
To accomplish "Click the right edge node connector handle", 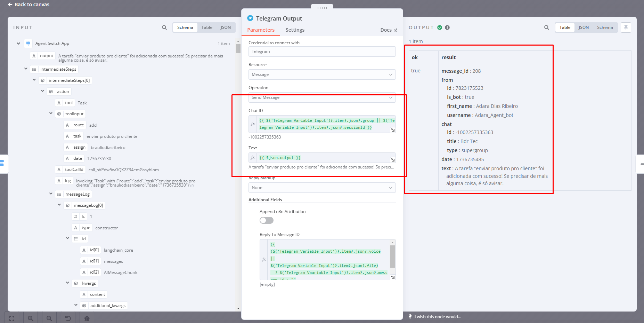I will (x=640, y=164).
